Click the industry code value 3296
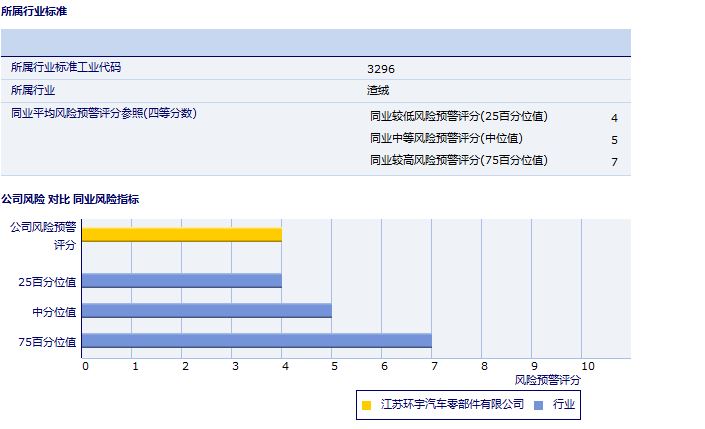Viewport: 705px width, 429px height. coord(381,69)
